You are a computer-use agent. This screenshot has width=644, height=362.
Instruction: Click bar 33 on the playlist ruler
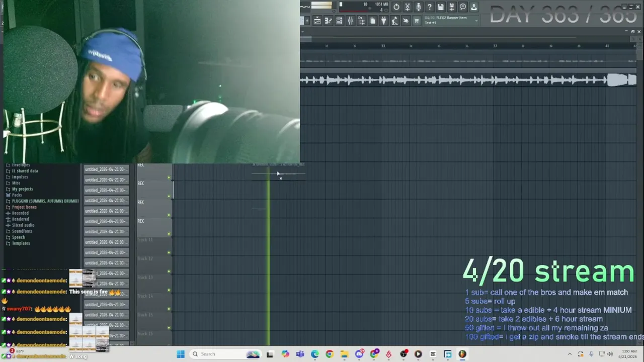tap(383, 46)
